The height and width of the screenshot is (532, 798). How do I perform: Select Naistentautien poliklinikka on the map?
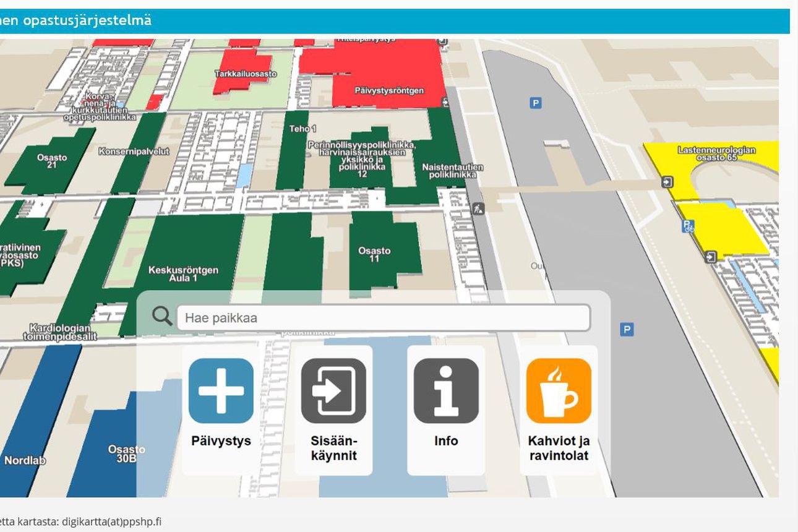pos(452,171)
